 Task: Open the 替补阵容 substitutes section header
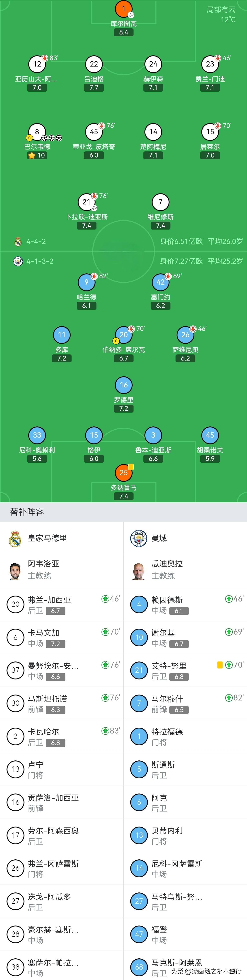[x=27, y=512]
